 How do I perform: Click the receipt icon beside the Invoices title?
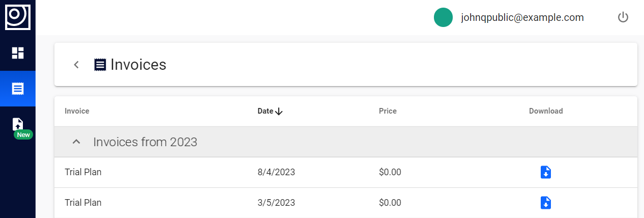coord(100,65)
